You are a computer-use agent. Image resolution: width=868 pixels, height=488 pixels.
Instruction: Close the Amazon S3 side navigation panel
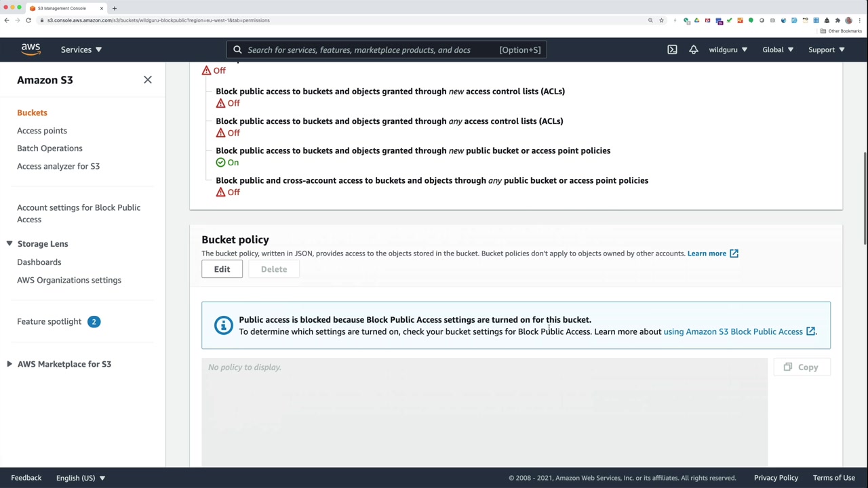pos(148,80)
